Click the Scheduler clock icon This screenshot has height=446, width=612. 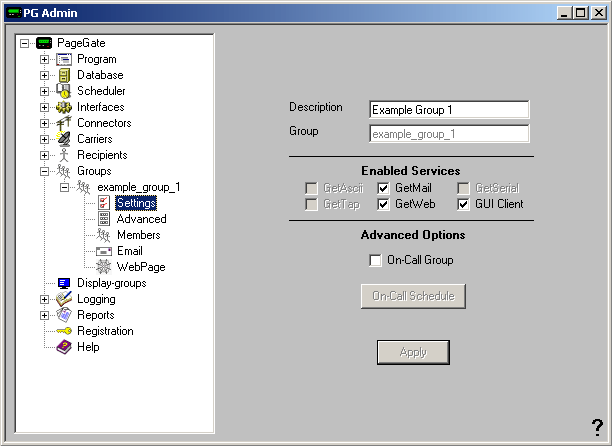coord(64,91)
